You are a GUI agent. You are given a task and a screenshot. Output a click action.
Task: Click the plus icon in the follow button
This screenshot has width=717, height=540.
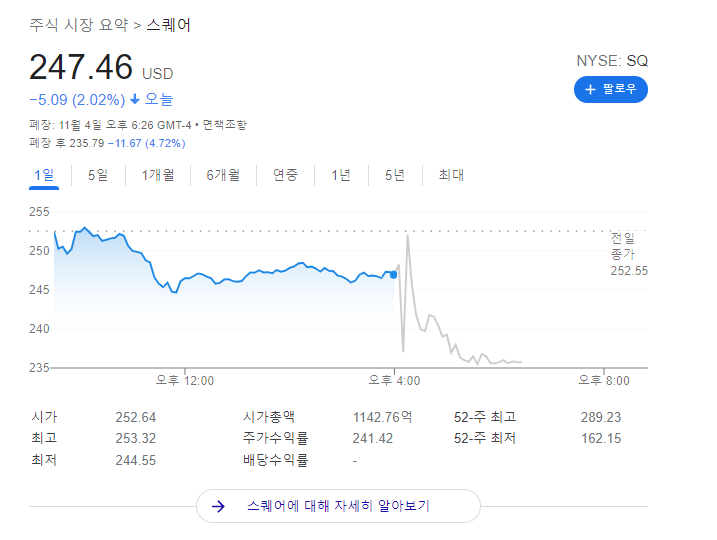pos(590,89)
